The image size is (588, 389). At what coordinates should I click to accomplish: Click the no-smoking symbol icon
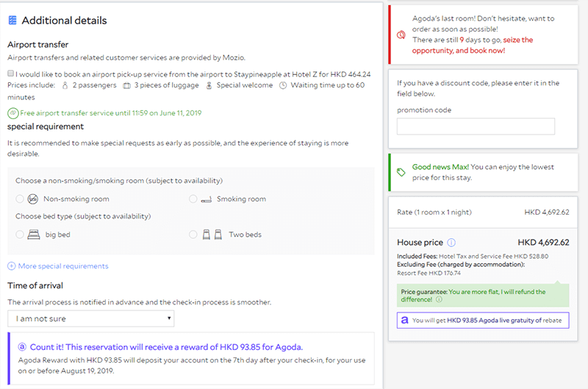[x=33, y=199]
